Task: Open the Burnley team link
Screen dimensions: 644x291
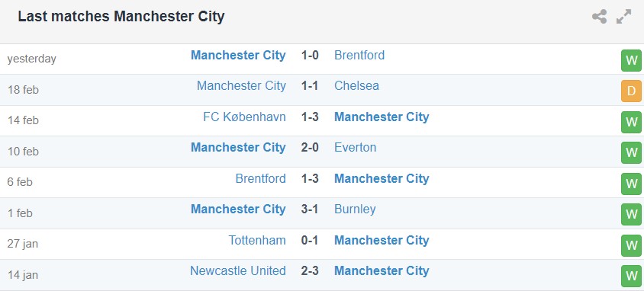Action: 355,209
